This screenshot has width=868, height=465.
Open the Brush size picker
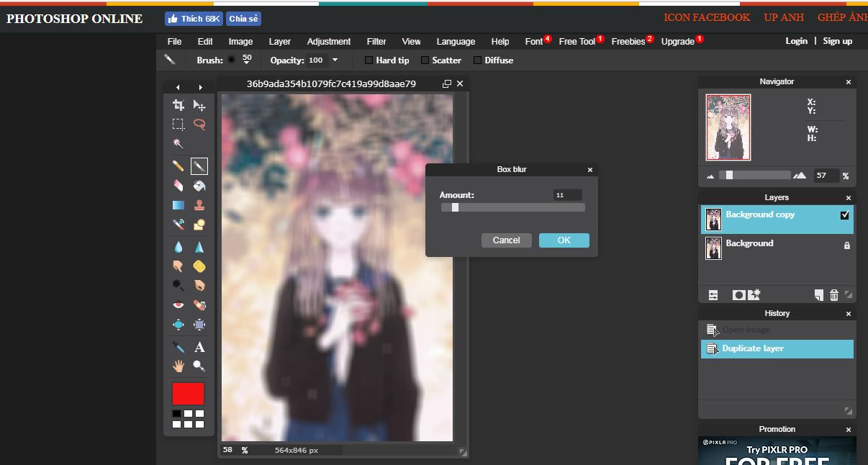247,60
